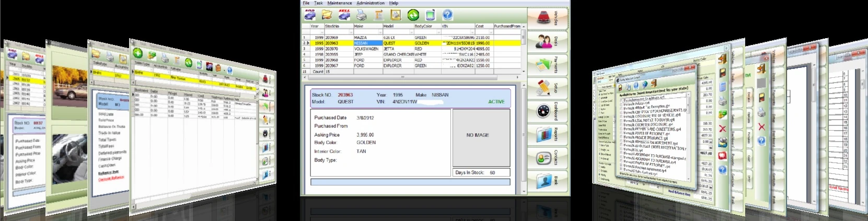
Task: Open the File menu
Action: tap(306, 3)
